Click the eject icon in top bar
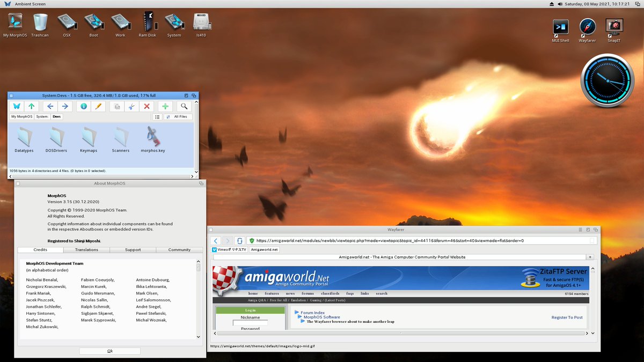 point(553,4)
